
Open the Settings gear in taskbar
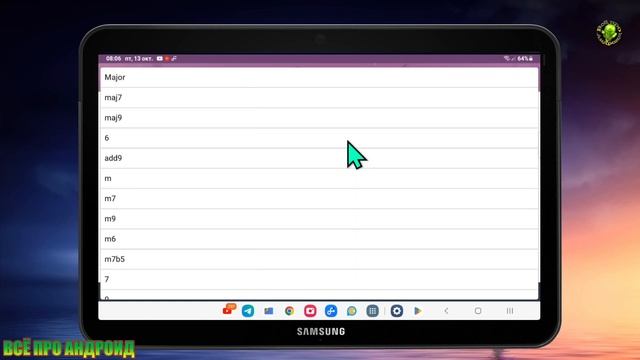[x=397, y=311]
